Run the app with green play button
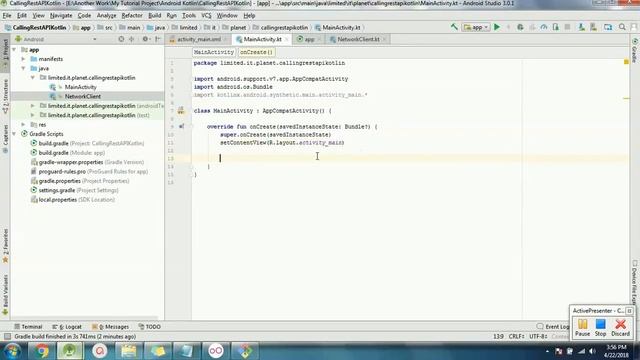The image size is (640, 360). (x=497, y=27)
